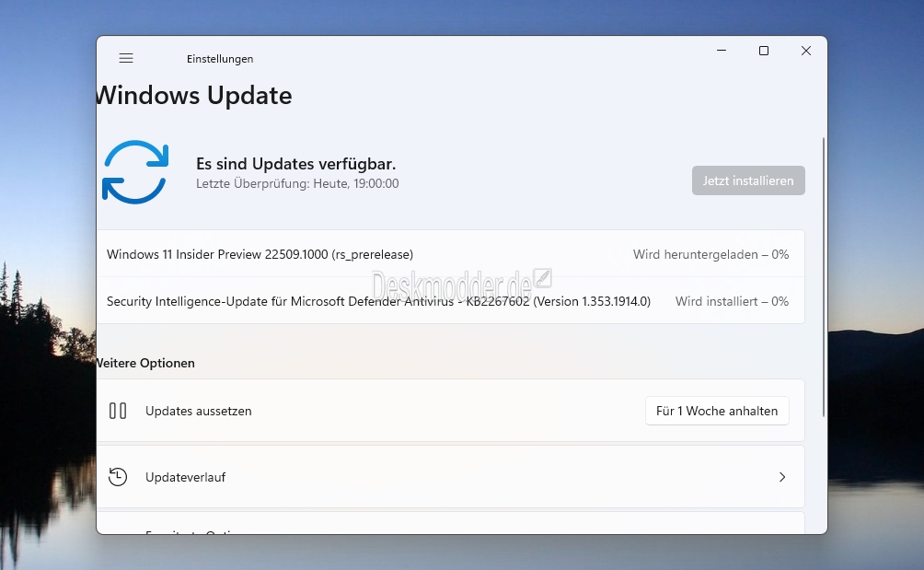Click the settings page vertical scrollbar

(x=824, y=277)
